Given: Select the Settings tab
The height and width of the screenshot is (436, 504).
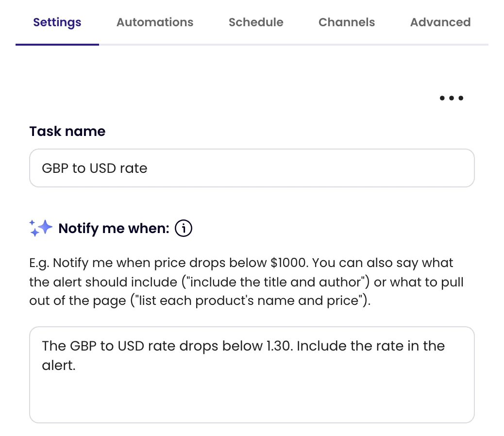Looking at the screenshot, I should [57, 22].
